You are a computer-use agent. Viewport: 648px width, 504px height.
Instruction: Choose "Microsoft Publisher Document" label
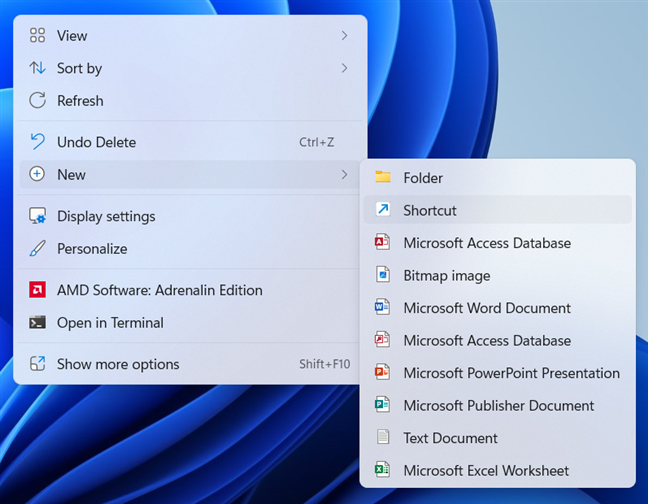point(498,406)
